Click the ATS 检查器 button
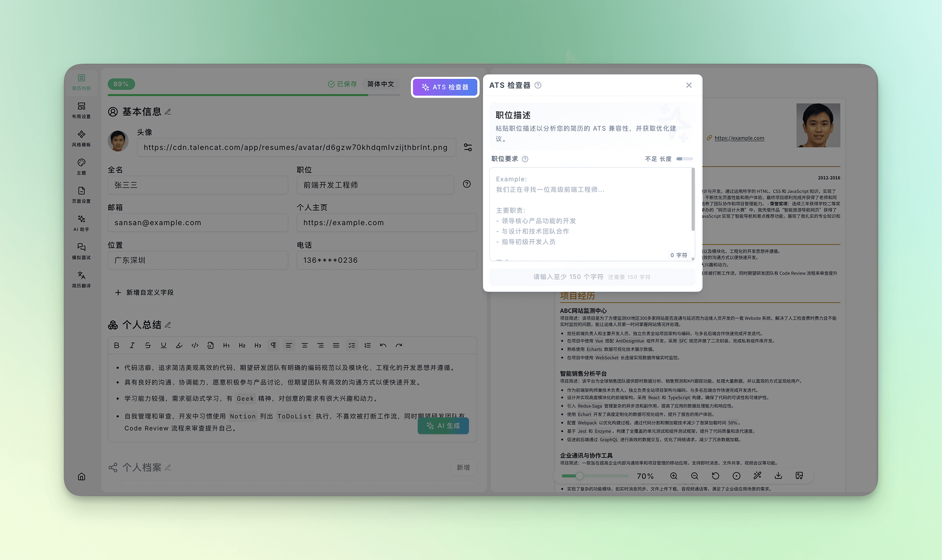Viewport: 942px width, 560px height. (x=445, y=87)
